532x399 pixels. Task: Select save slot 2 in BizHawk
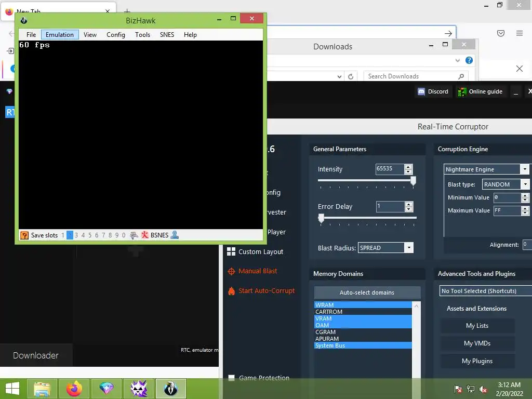(70, 235)
